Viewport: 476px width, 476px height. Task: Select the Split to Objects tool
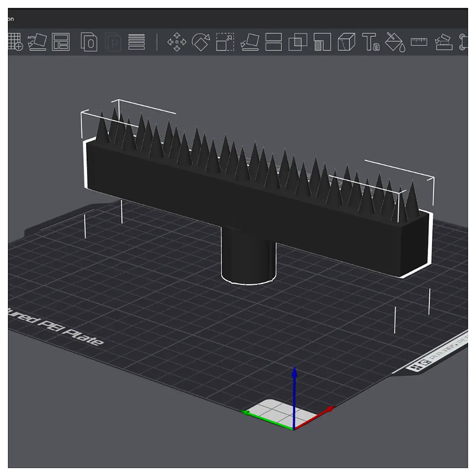pos(89,42)
